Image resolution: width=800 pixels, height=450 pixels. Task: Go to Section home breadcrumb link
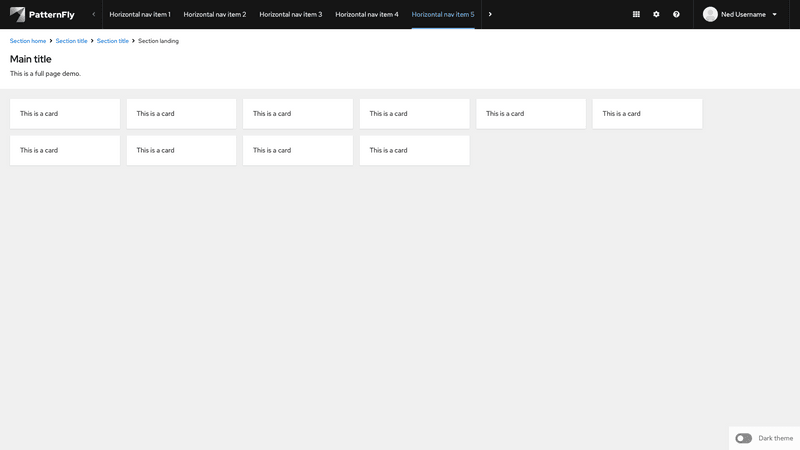[28, 41]
